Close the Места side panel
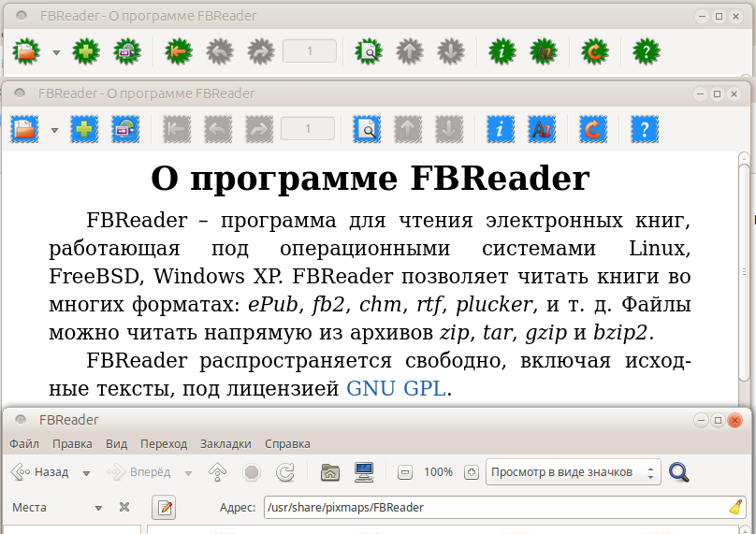This screenshot has height=534, width=756. coord(124,507)
